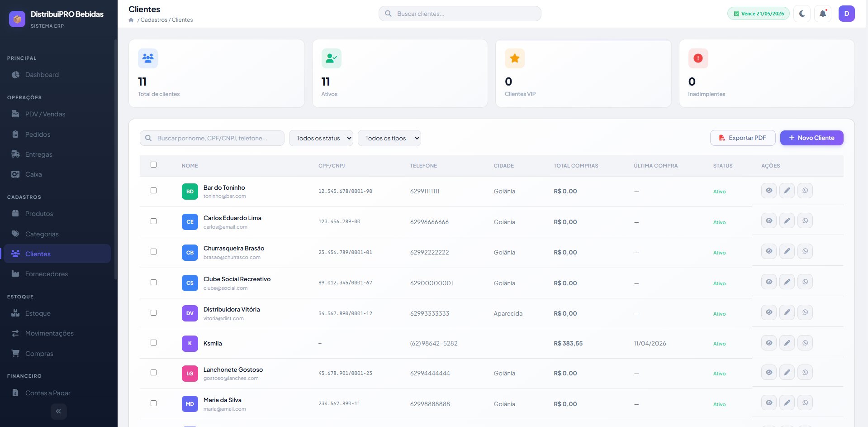Image resolution: width=868 pixels, height=427 pixels.
Task: Click the home breadcrumb icon
Action: (131, 20)
